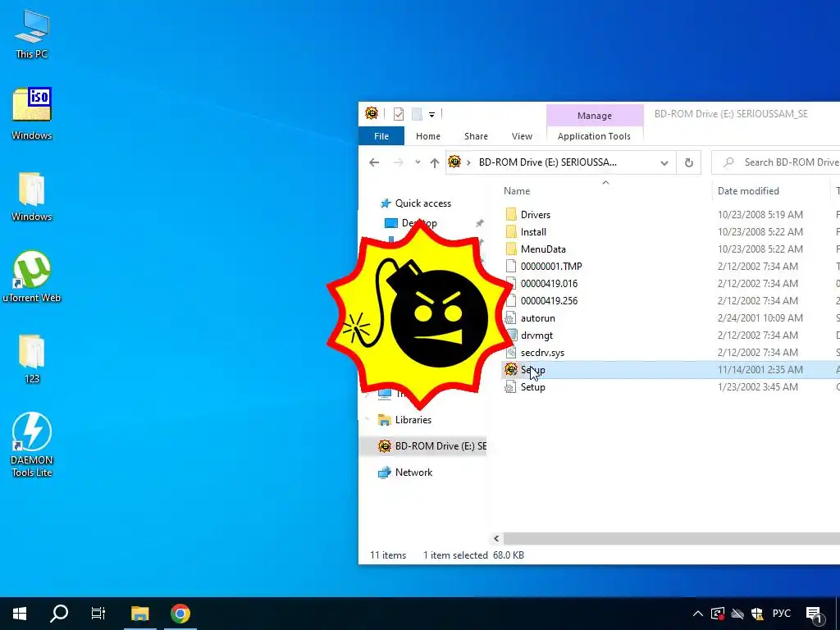
Task: Select file 00000001.TMP
Action: (x=550, y=267)
